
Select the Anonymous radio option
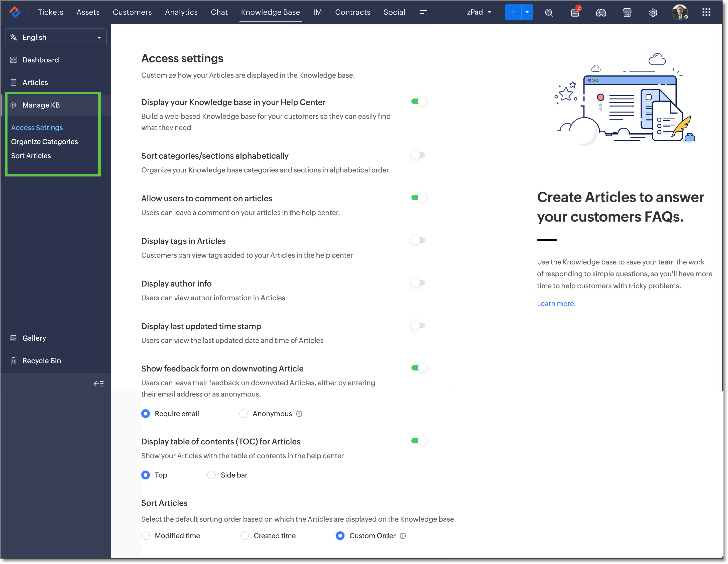point(244,414)
